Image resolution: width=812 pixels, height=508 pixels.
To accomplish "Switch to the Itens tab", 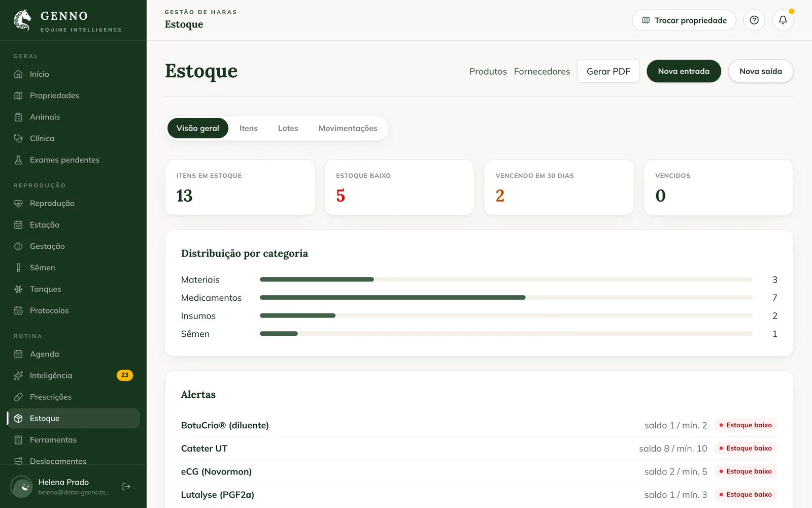I will point(249,128).
